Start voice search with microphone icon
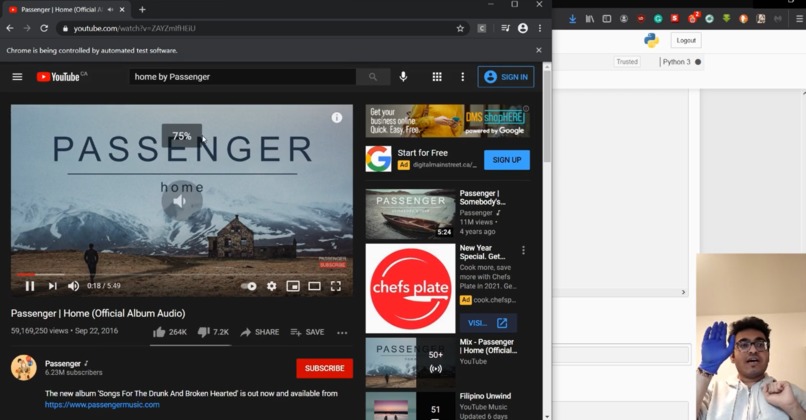 click(x=404, y=77)
